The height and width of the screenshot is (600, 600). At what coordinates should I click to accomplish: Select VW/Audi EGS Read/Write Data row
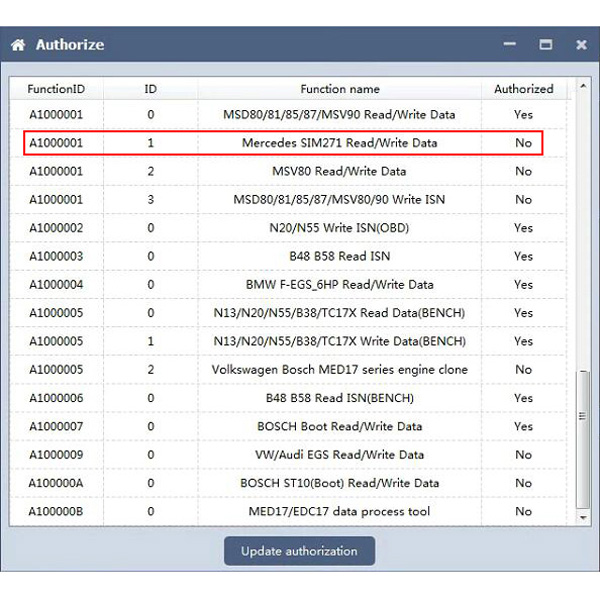pyautogui.click(x=288, y=455)
